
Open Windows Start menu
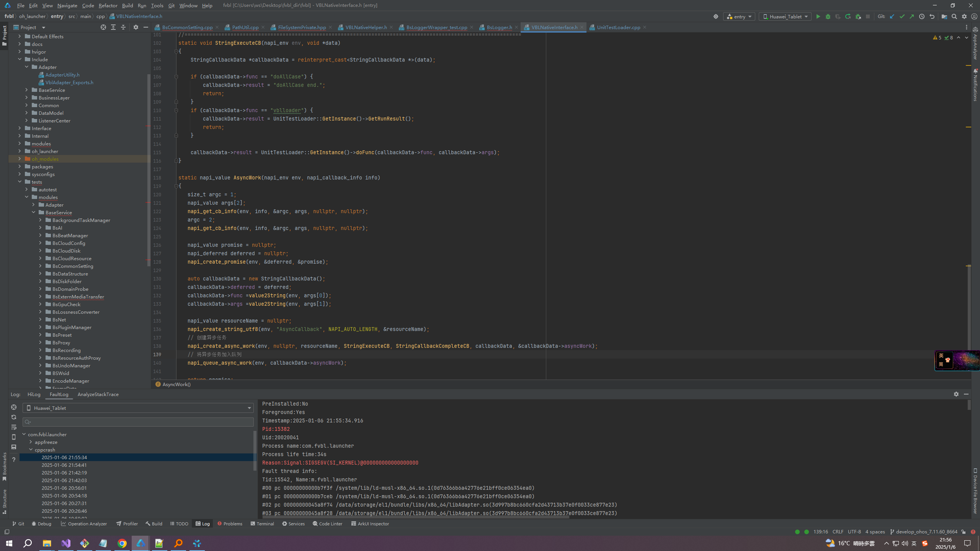(x=9, y=543)
